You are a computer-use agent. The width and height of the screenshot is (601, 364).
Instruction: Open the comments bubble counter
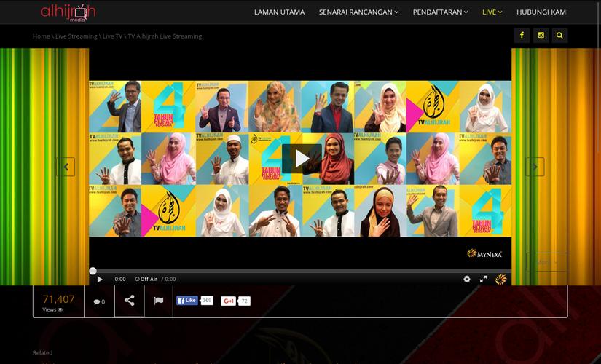99,301
